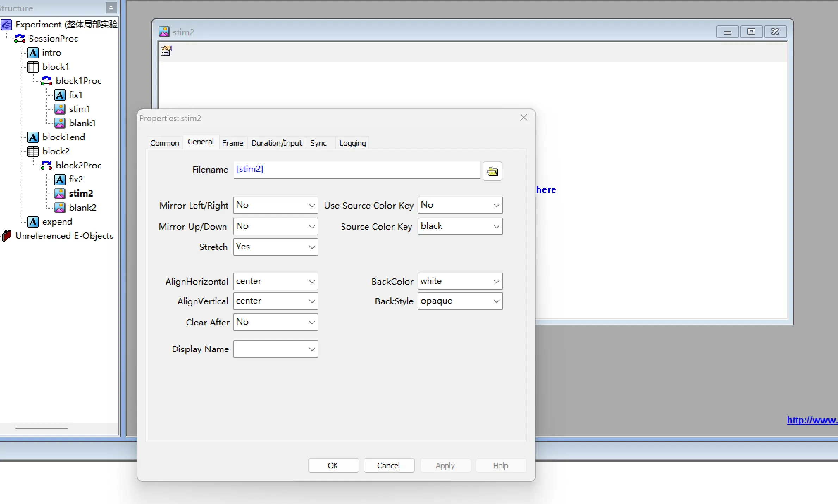Click the Filename input field
Viewport: 838px width, 504px height.
(x=357, y=170)
